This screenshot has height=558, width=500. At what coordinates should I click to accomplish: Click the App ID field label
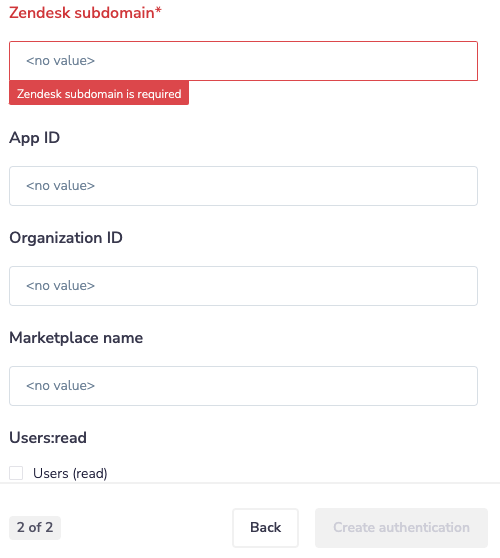[x=35, y=138]
